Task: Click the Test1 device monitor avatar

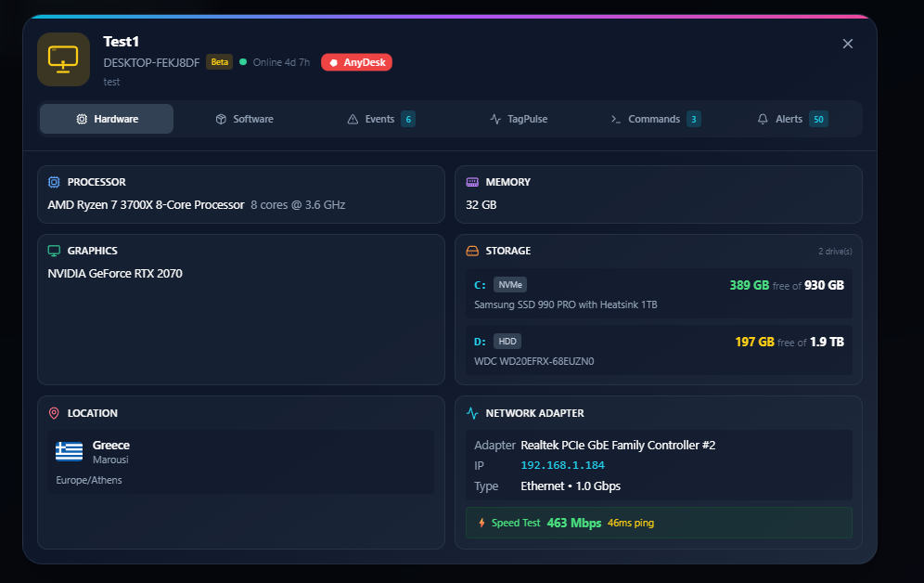Action: (63, 58)
